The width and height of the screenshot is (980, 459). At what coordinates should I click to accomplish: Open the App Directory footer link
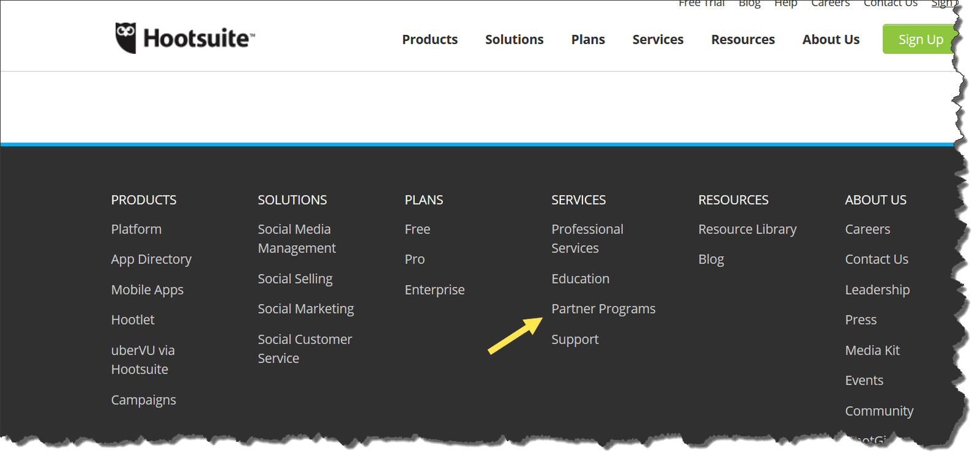click(151, 259)
